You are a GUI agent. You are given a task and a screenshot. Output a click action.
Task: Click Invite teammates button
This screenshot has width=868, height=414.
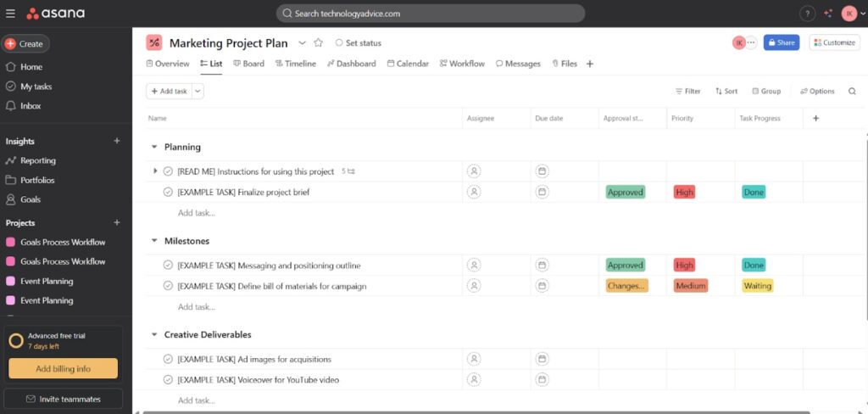click(x=63, y=399)
